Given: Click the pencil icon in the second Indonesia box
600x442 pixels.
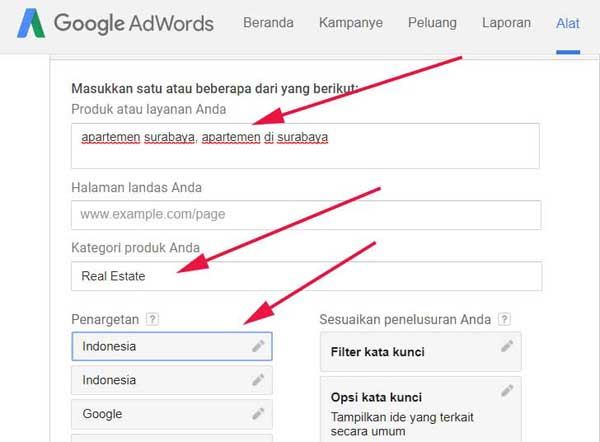Looking at the screenshot, I should pos(258,380).
